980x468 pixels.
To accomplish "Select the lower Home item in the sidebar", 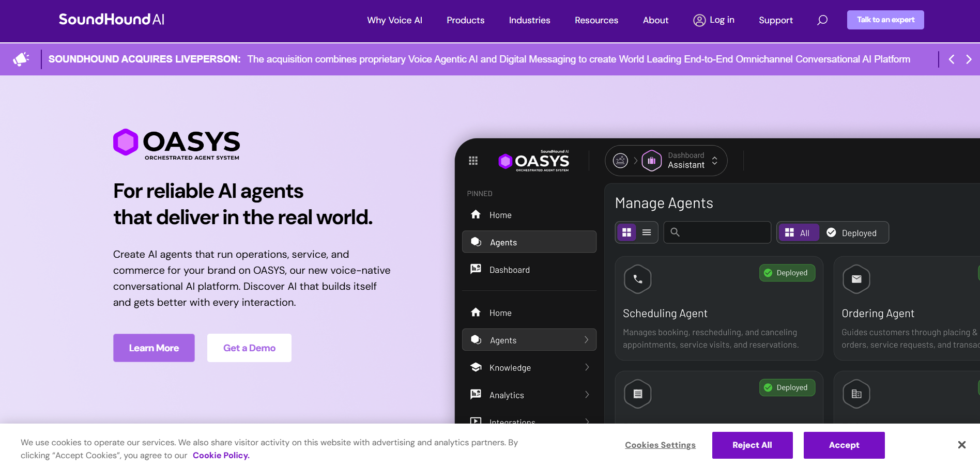I will point(529,313).
